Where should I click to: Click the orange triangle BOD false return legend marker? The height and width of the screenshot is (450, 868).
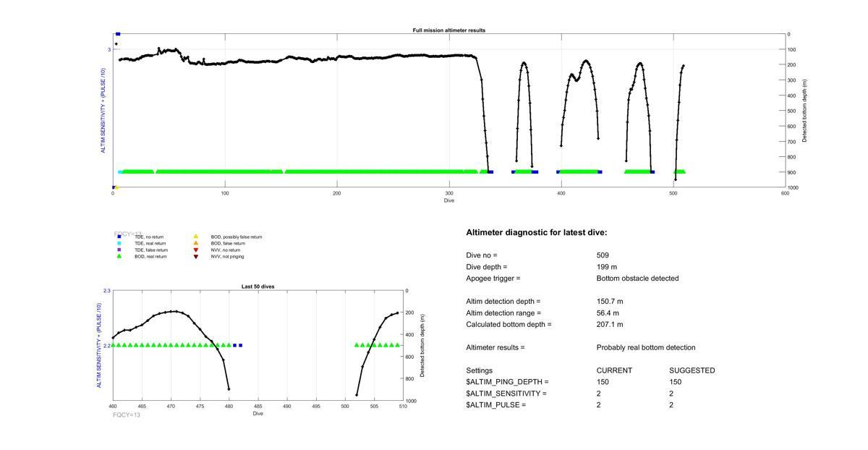point(195,243)
